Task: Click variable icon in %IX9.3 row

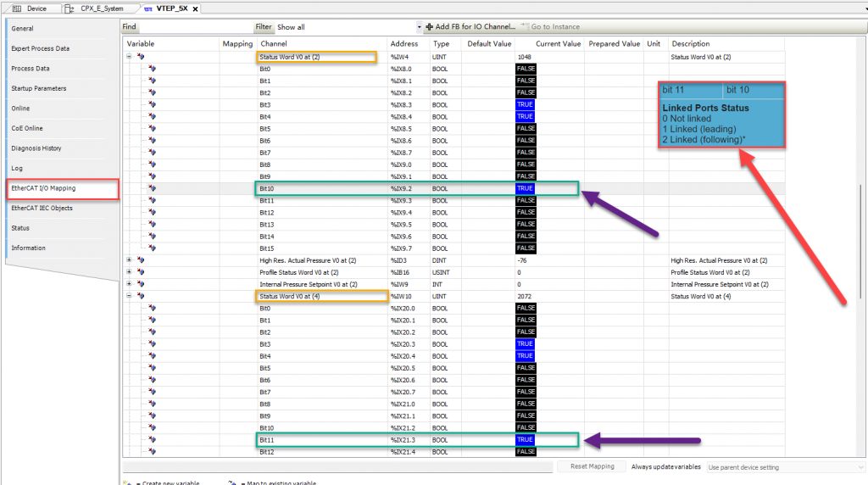Action: (x=153, y=200)
